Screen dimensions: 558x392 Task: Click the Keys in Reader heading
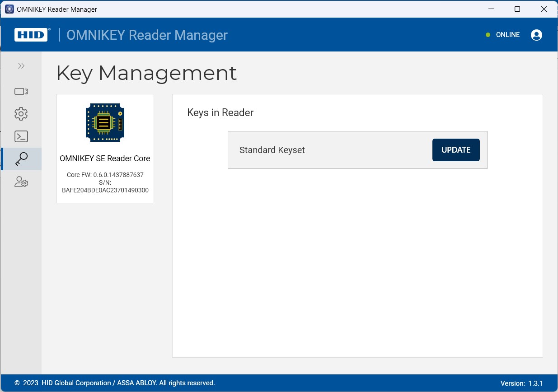pos(220,112)
